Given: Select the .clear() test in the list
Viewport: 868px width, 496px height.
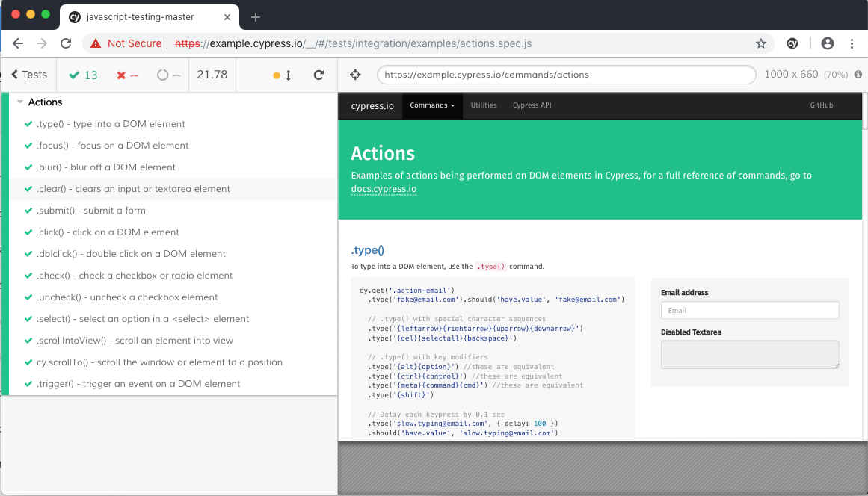Looking at the screenshot, I should (173, 189).
